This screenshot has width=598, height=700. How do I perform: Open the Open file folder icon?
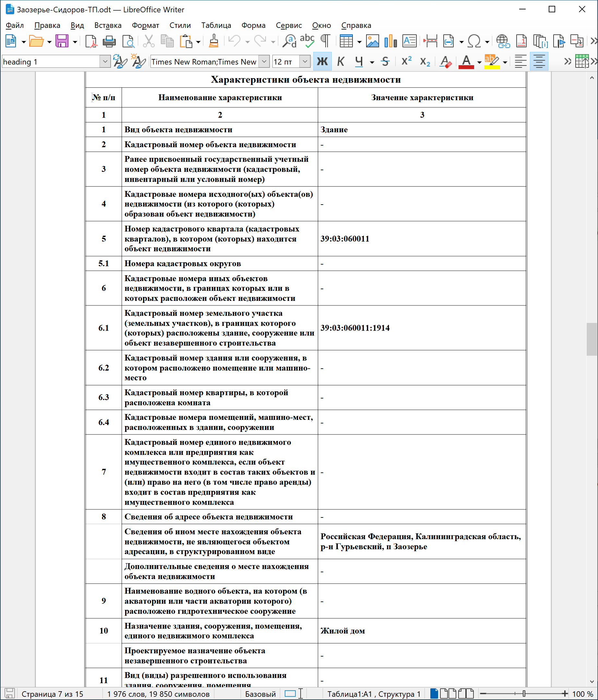[x=36, y=41]
